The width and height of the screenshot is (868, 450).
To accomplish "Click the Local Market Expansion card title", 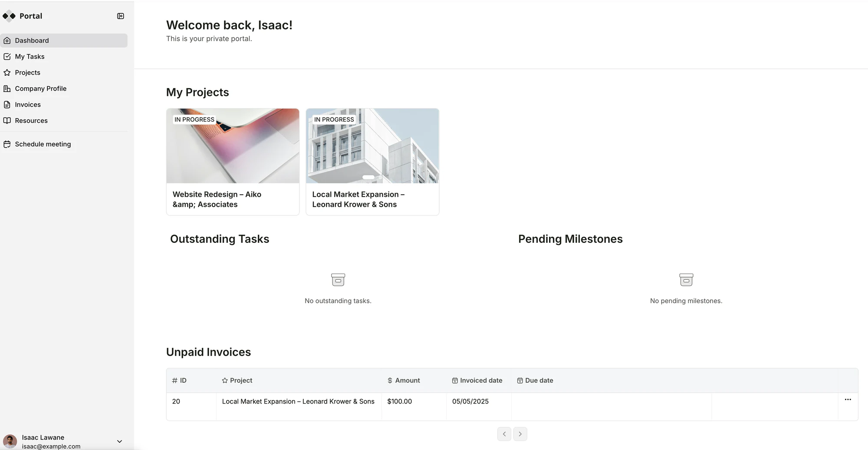I will (x=358, y=199).
